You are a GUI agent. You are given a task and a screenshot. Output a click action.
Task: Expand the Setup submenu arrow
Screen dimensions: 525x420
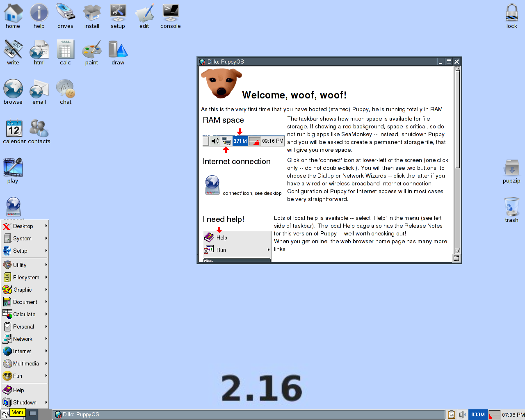(46, 251)
